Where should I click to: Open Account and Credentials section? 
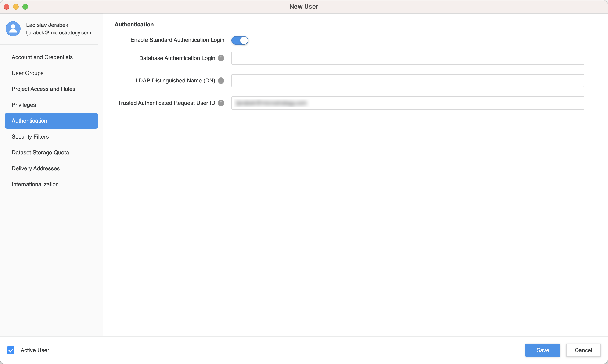pyautogui.click(x=42, y=57)
